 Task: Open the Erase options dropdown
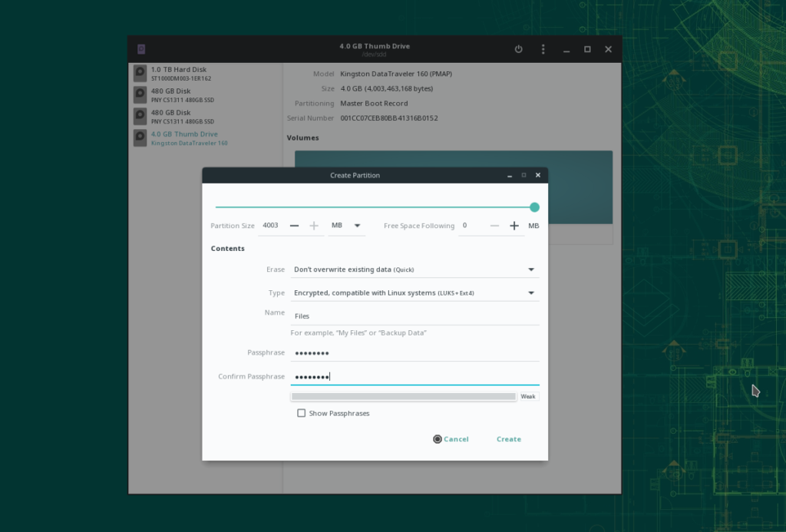(530, 269)
